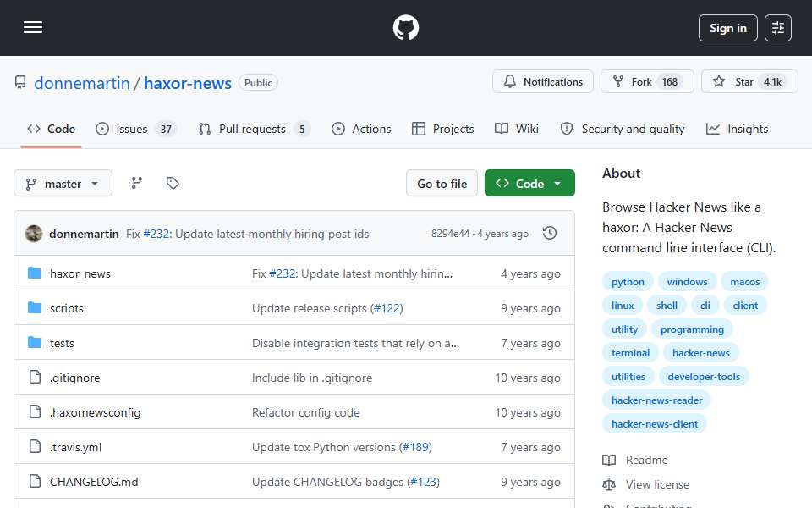The height and width of the screenshot is (508, 812).
Task: Open issue #122 link in scripts row
Action: click(x=387, y=308)
